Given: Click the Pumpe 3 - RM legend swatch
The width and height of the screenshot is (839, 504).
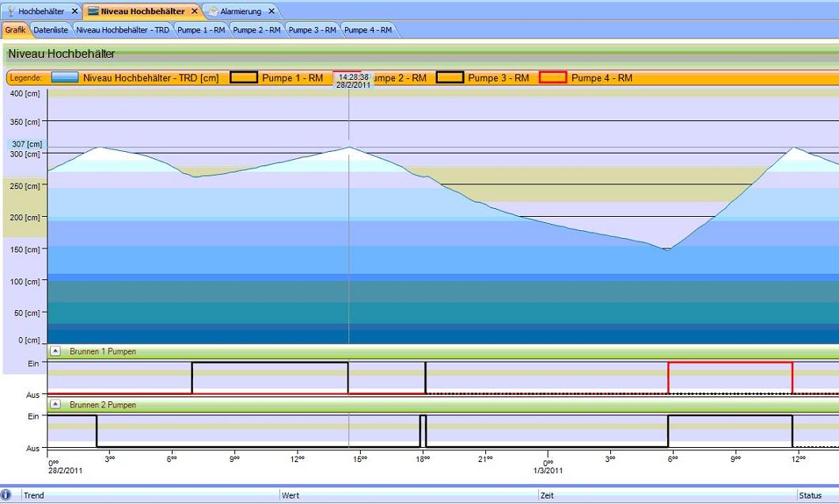Looking at the screenshot, I should click(450, 78).
